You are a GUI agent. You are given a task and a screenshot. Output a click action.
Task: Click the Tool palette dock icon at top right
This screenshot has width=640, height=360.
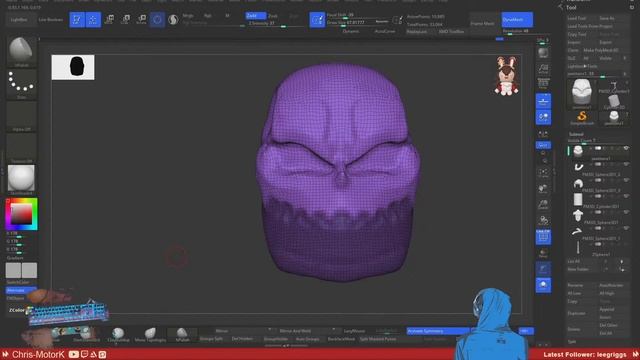[632, 7]
